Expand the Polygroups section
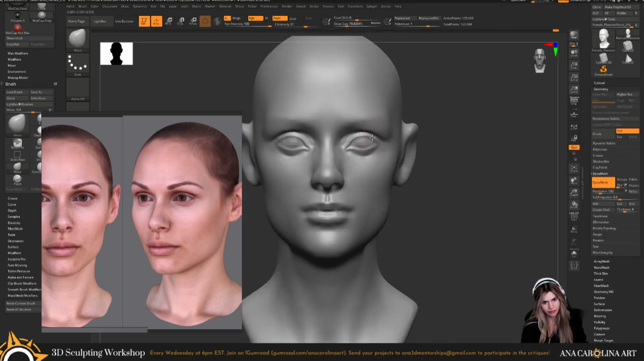644x361 pixels. pos(602,328)
